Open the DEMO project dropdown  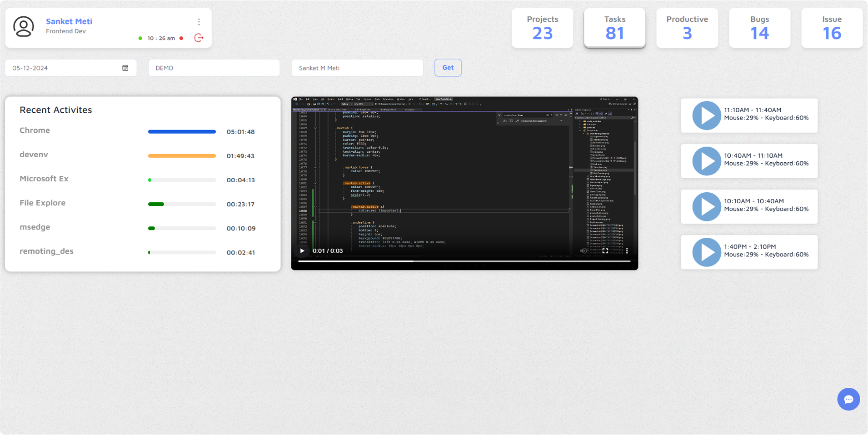(214, 68)
